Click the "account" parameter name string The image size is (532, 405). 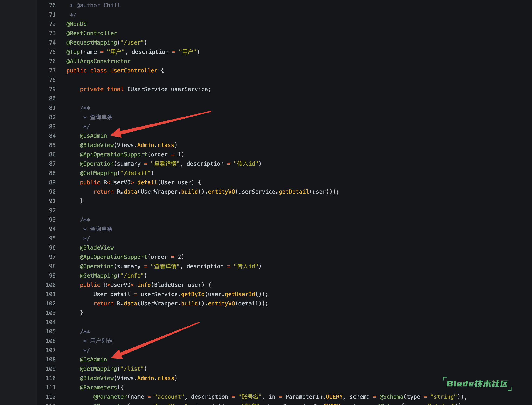point(169,397)
